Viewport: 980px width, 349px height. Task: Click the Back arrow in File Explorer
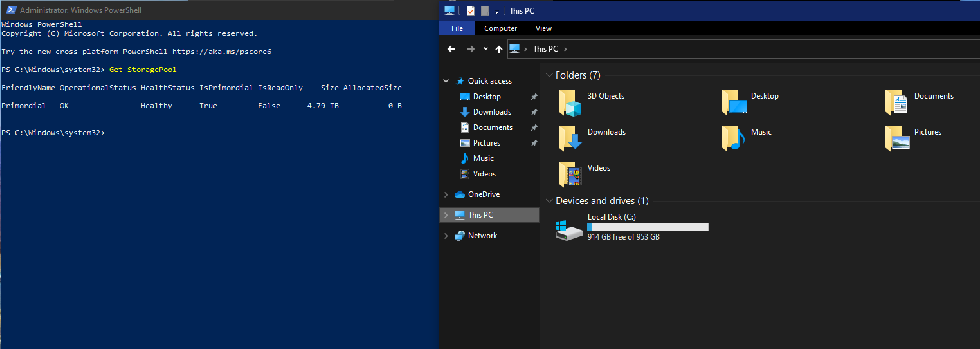coord(451,49)
